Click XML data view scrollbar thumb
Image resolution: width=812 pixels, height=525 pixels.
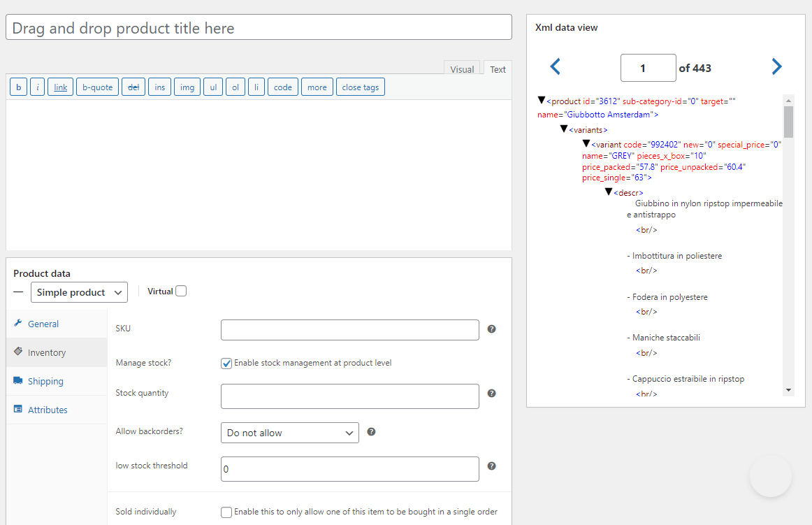coord(788,122)
